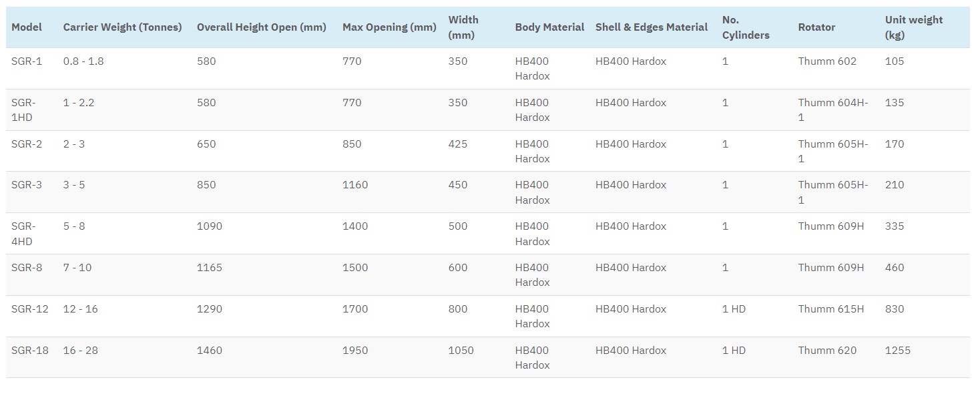Click the Body Material column header
Image resolution: width=980 pixels, height=400 pixels.
(x=549, y=27)
